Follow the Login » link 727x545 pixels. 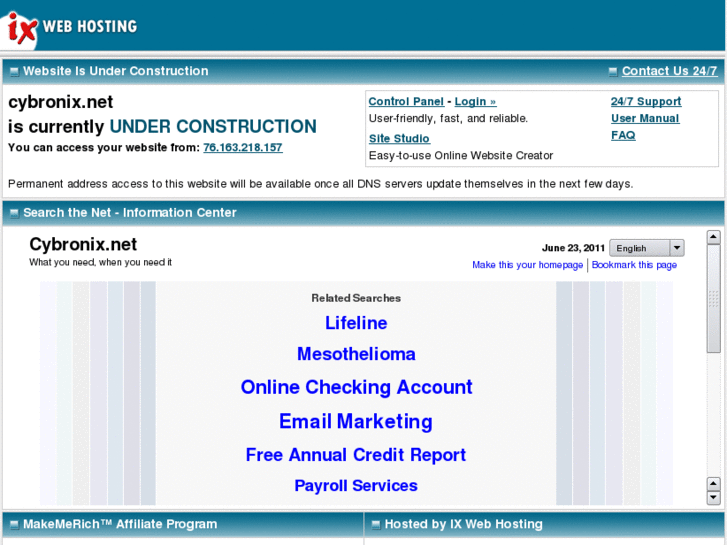tap(475, 102)
